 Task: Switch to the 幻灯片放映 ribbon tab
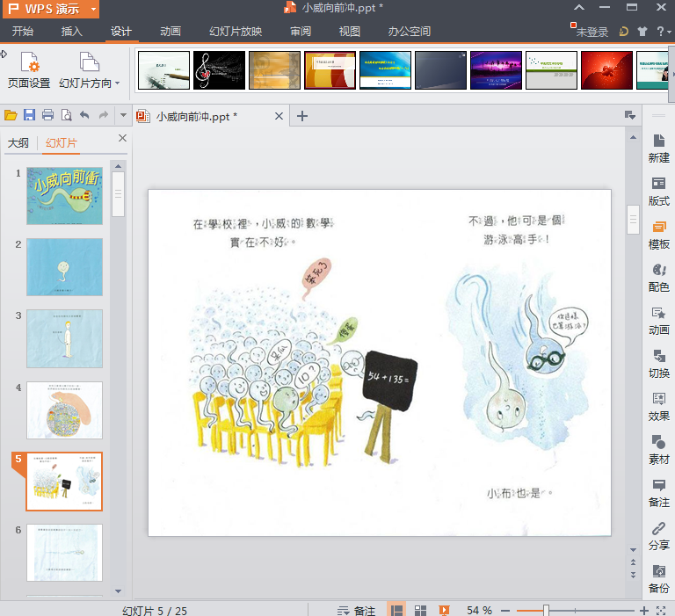point(236,31)
